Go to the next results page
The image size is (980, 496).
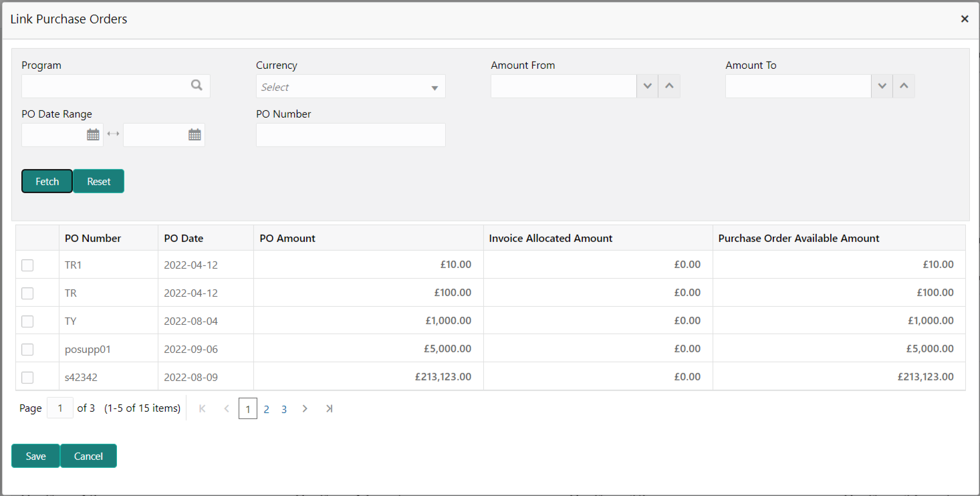point(305,408)
